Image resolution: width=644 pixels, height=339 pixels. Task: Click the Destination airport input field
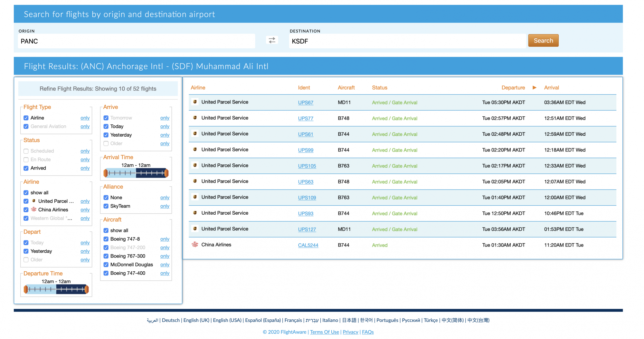tap(407, 41)
